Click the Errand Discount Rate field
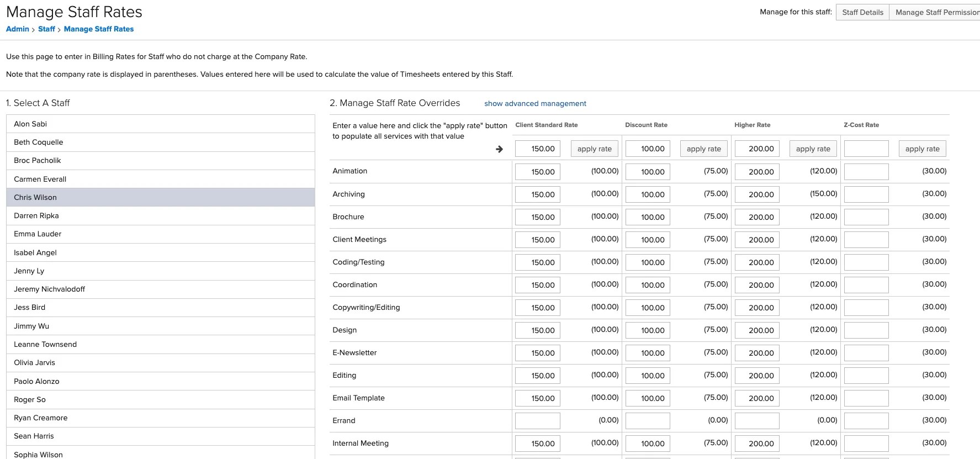 (648, 421)
